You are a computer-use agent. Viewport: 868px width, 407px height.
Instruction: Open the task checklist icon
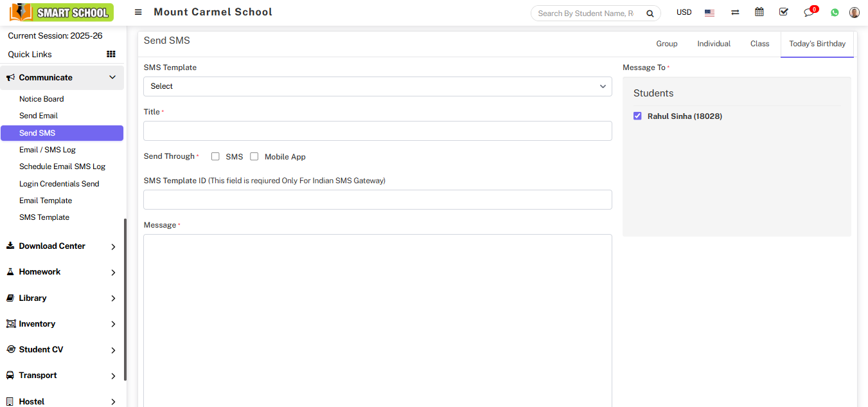tap(783, 12)
